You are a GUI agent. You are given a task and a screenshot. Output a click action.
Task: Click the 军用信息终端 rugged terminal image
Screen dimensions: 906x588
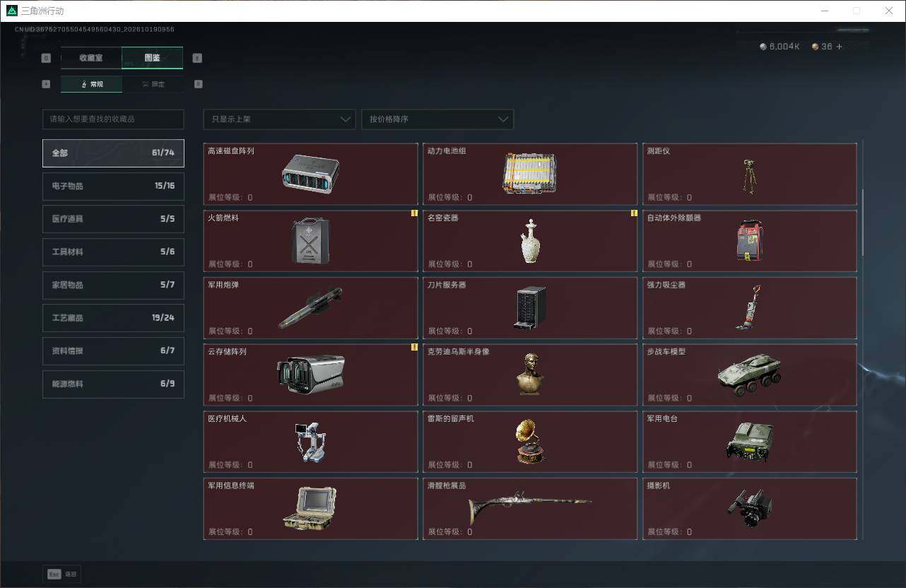tap(310, 508)
